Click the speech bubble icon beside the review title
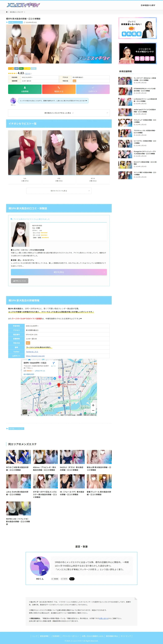Viewport: 163px width, 644px height. pos(12,219)
